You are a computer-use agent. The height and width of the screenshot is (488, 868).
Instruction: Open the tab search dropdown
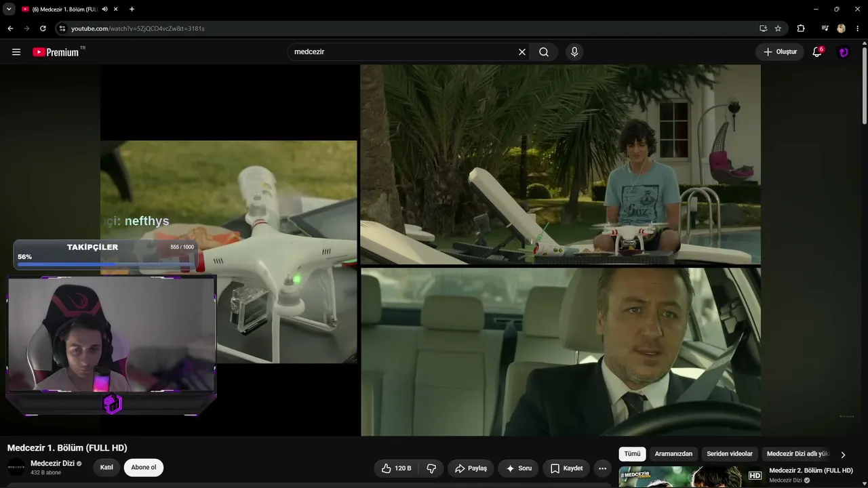[x=9, y=9]
